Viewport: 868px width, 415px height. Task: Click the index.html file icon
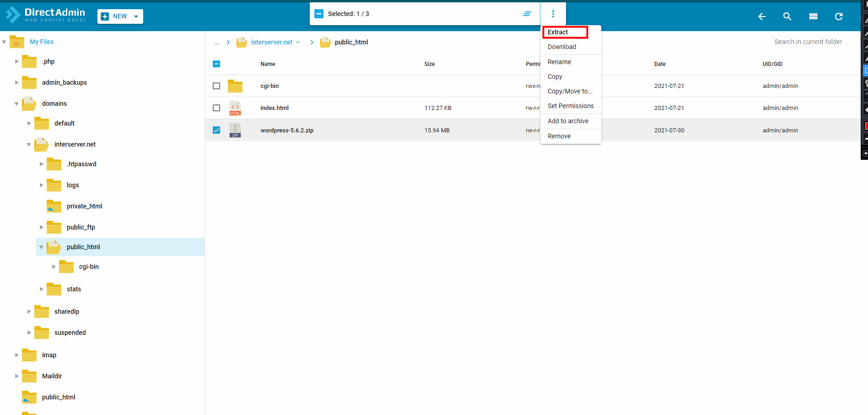point(235,108)
